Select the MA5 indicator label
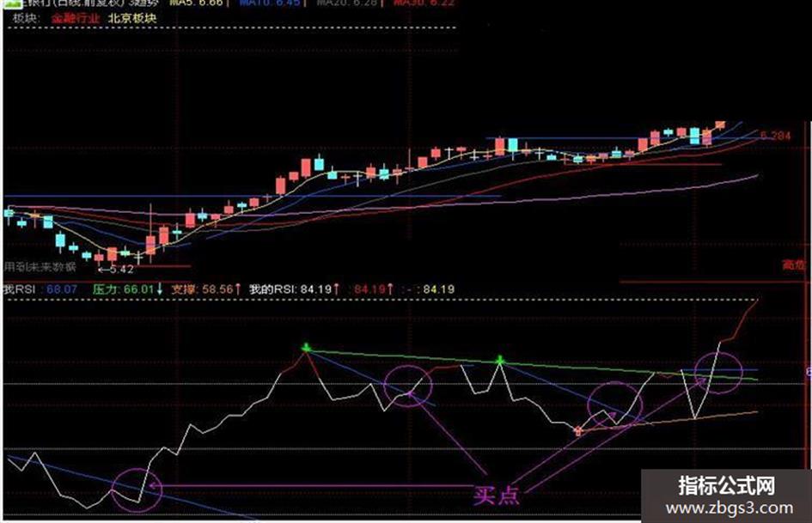The height and width of the screenshot is (523, 812). pyautogui.click(x=196, y=3)
